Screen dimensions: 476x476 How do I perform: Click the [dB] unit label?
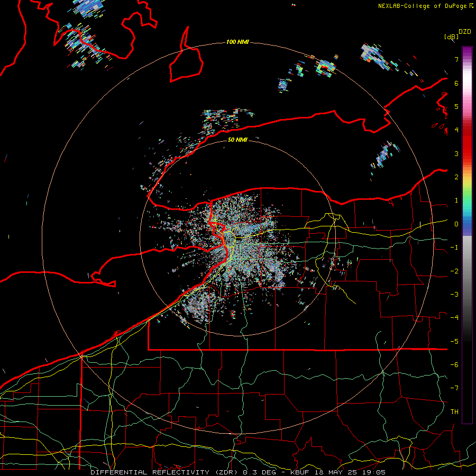point(451,36)
